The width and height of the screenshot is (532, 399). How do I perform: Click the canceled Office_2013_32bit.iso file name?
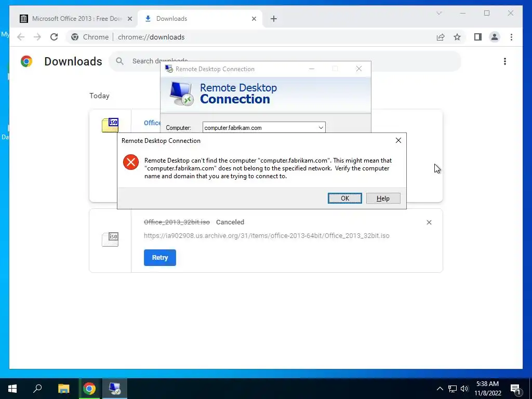[x=177, y=222]
